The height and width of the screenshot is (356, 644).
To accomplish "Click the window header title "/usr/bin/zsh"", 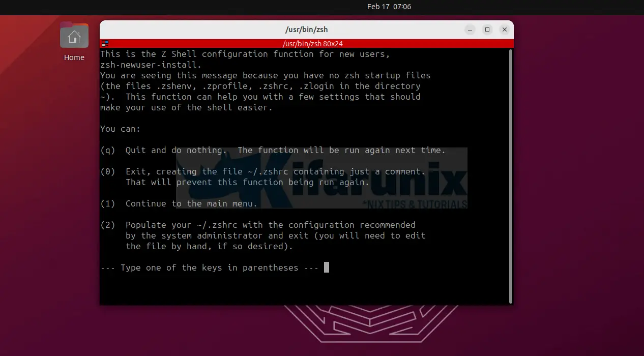I will click(x=306, y=30).
